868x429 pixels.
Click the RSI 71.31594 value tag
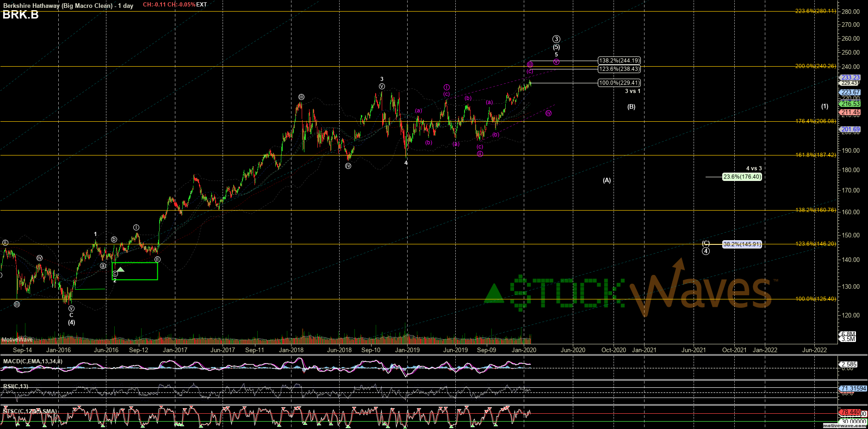pos(853,389)
